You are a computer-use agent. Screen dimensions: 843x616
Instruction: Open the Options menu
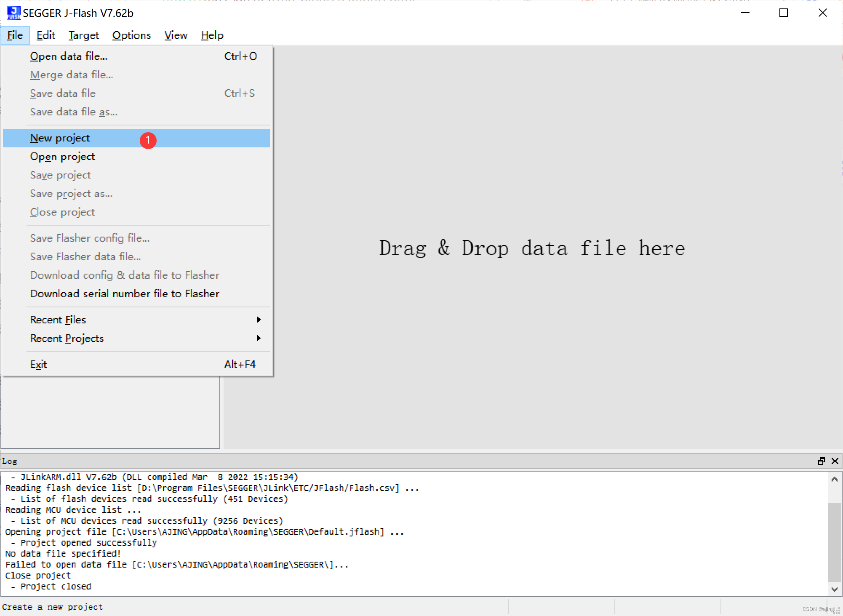click(131, 35)
